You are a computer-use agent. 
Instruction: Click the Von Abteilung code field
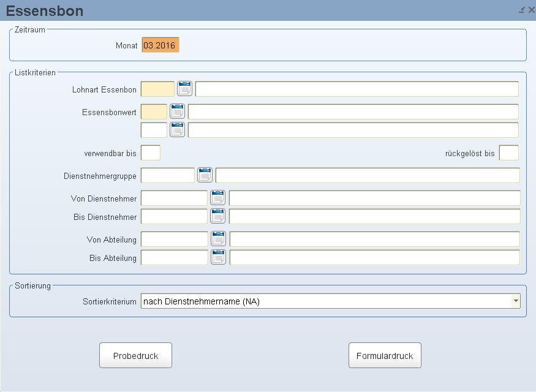pyautogui.click(x=175, y=239)
